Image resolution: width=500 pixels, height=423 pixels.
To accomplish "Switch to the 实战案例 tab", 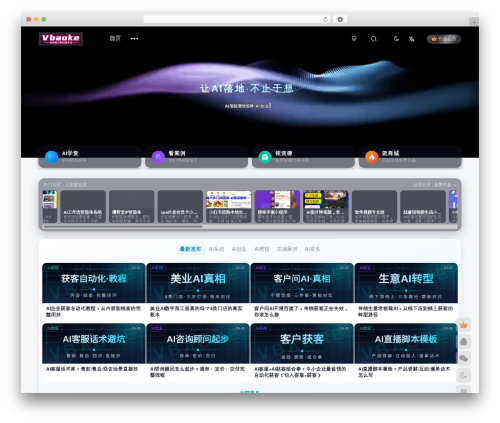I will [287, 249].
